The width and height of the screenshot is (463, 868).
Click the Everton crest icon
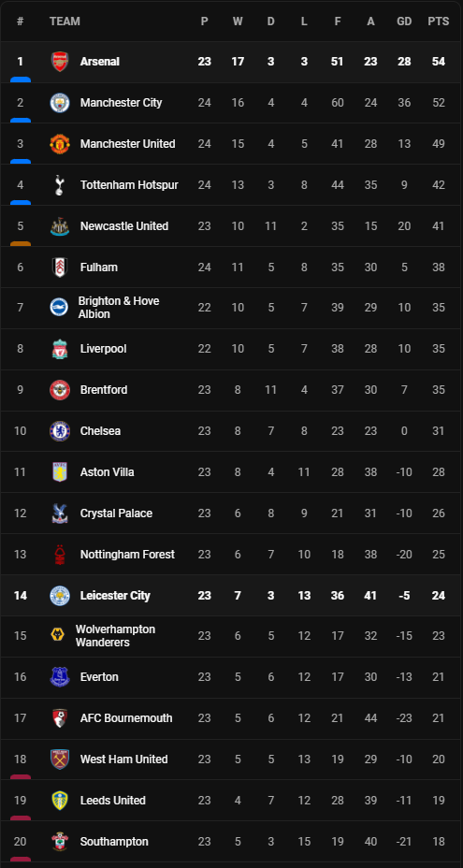[59, 677]
